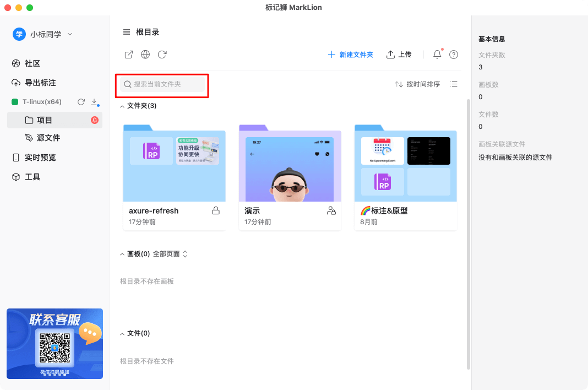The width and height of the screenshot is (588, 390).
Task: Click the download update icon beside T-linux(x64)
Action: 94,101
